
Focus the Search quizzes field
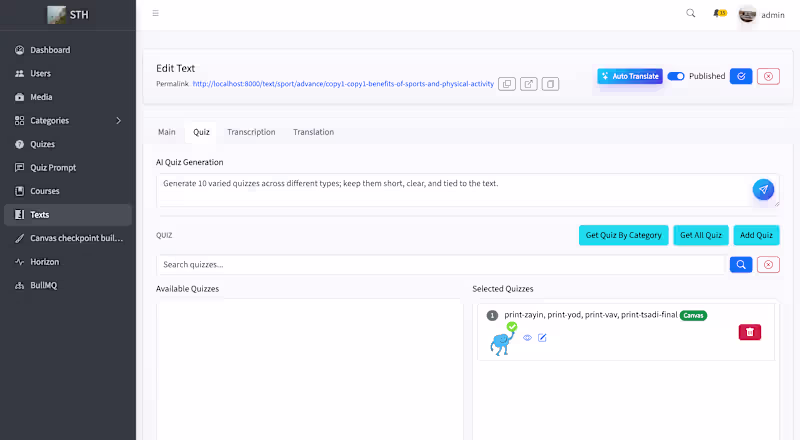point(440,264)
